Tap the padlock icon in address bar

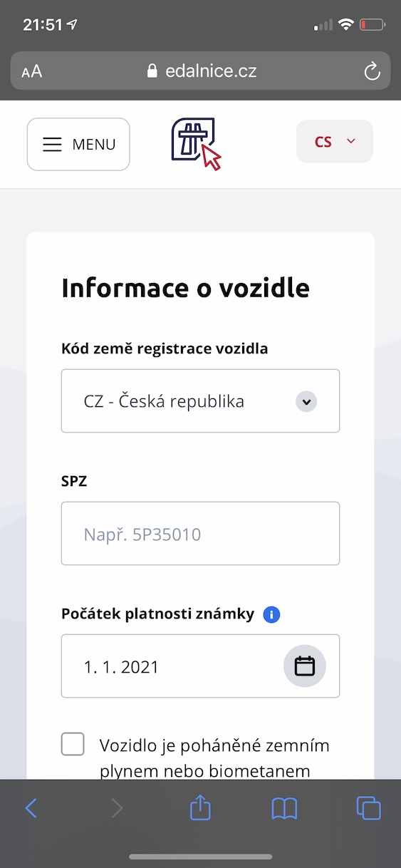pos(151,71)
